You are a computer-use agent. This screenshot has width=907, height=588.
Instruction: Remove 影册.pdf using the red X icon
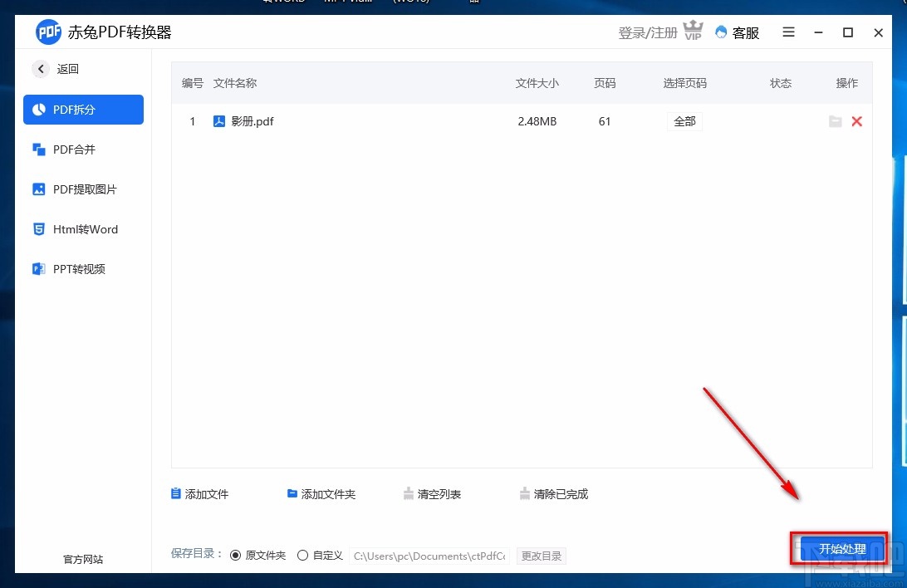[x=857, y=121]
